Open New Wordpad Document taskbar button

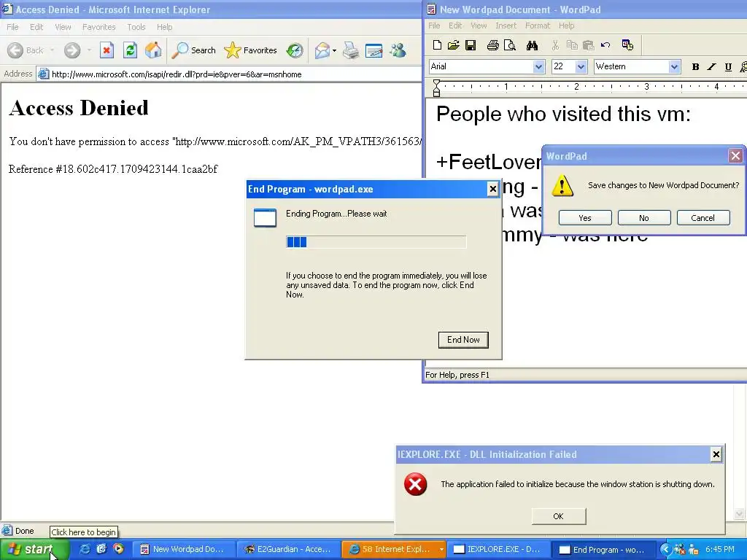point(183,550)
